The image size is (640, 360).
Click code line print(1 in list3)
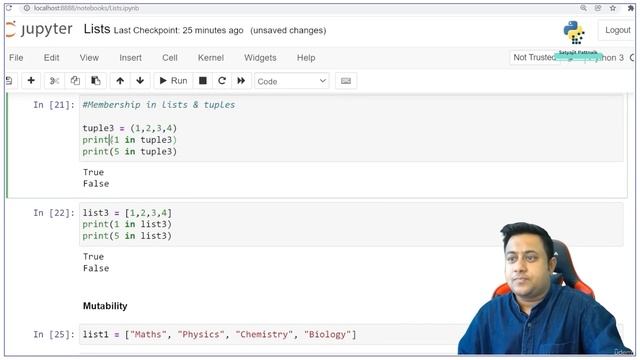coord(127,224)
